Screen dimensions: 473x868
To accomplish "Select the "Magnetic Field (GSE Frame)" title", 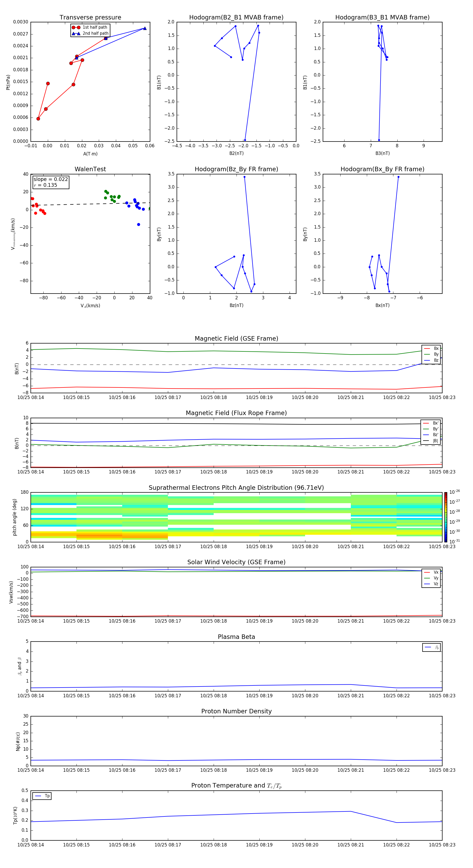I will coord(236,339).
